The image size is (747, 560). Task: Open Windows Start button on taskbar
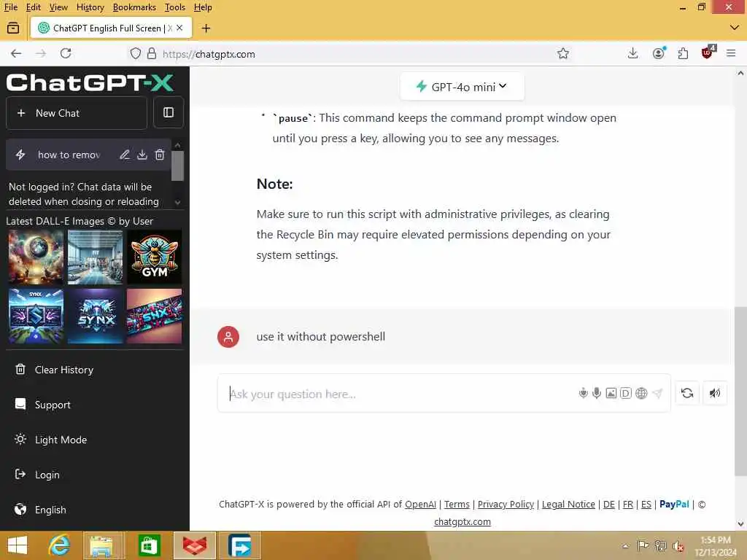[18, 545]
